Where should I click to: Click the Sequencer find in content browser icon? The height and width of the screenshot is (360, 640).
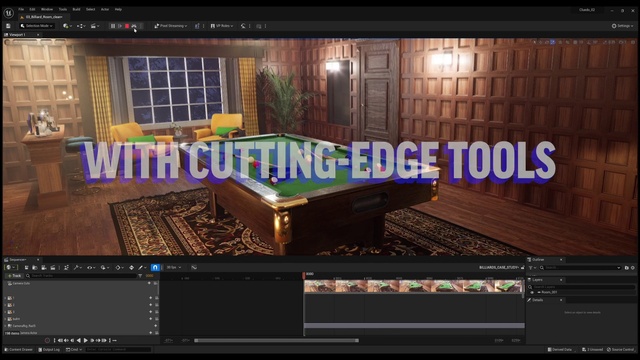(35, 267)
